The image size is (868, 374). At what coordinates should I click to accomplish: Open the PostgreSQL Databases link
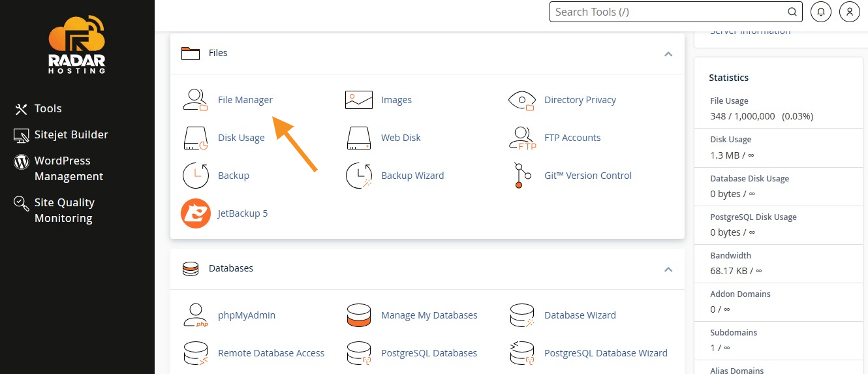(429, 353)
